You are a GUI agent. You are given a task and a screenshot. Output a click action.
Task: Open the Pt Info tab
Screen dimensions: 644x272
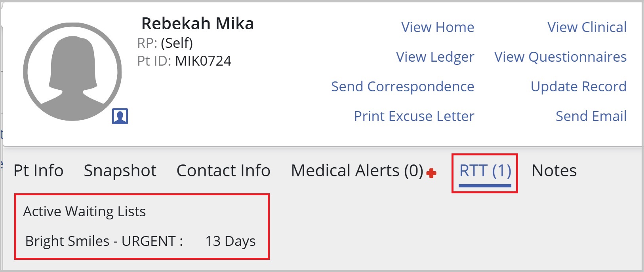click(38, 171)
